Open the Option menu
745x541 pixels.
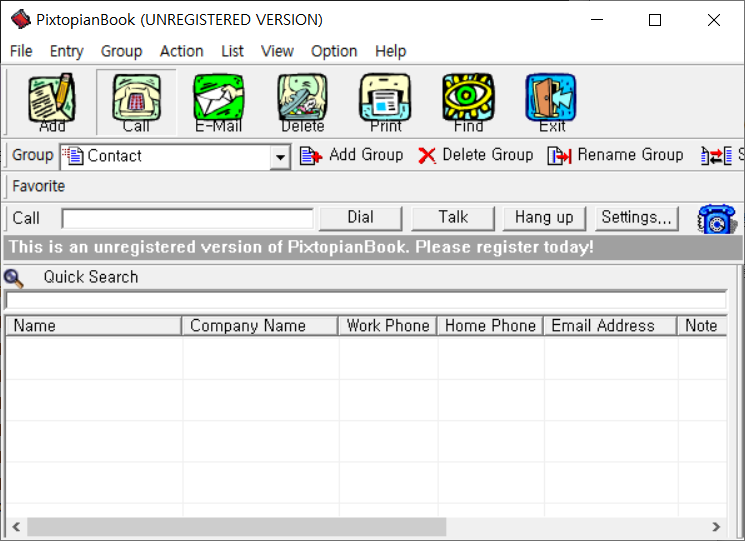click(x=334, y=51)
